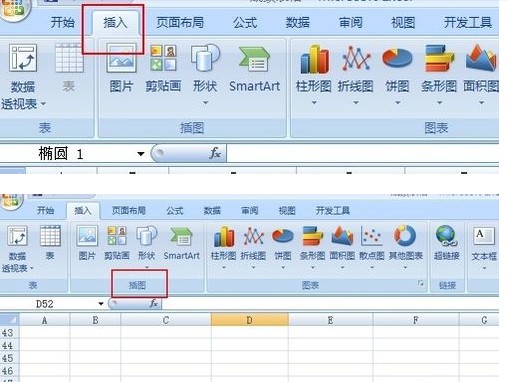Expand the 椭圆 1 name box dropdown
This screenshot has height=382, width=508.
[141, 154]
